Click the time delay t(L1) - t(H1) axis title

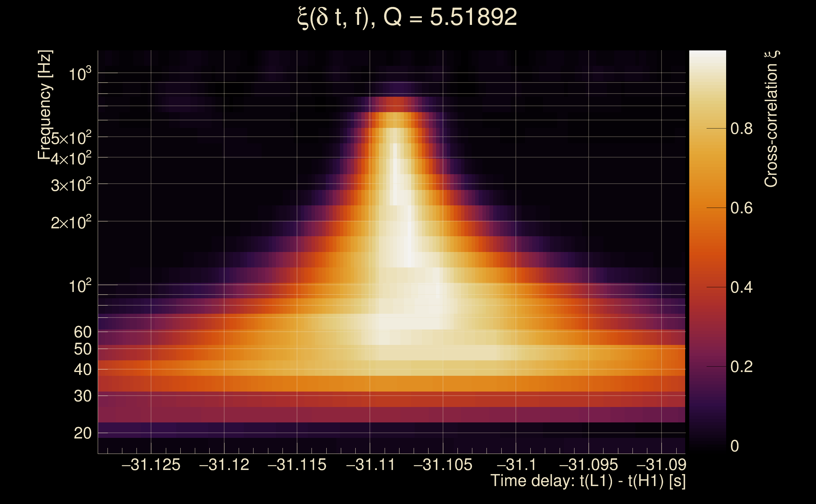[x=588, y=481]
